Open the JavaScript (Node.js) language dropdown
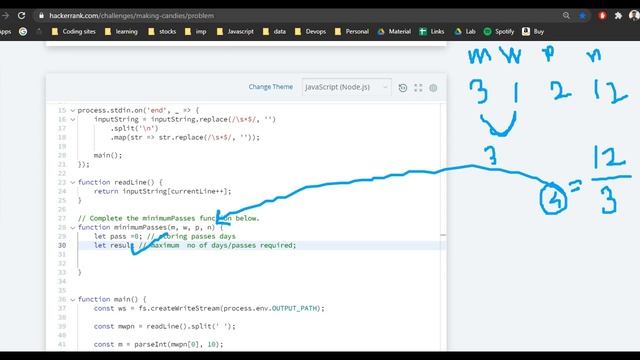 coord(347,87)
